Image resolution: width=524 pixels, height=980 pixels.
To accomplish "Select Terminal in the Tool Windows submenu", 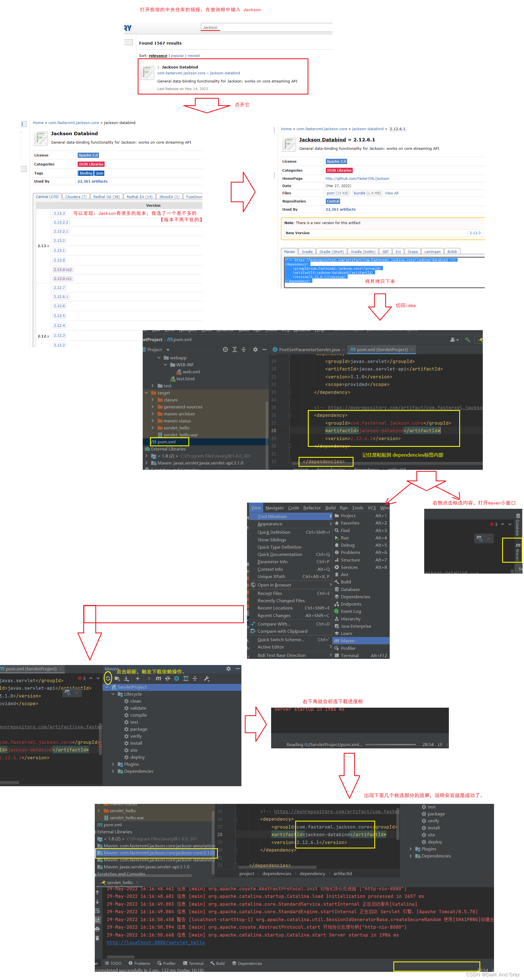I will pos(361,655).
